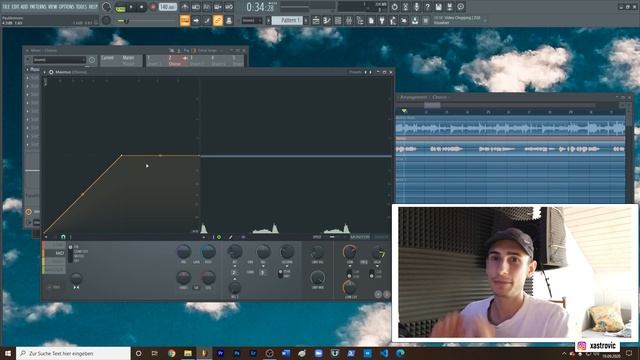The height and width of the screenshot is (360, 640).
Task: Open the snap selector left of Pattern 1
Action: tap(252, 20)
